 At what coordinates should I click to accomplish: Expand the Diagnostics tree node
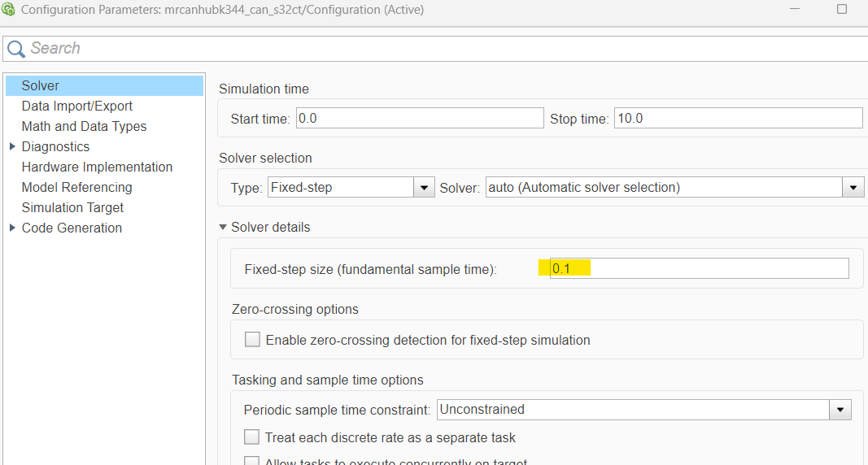pos(12,146)
